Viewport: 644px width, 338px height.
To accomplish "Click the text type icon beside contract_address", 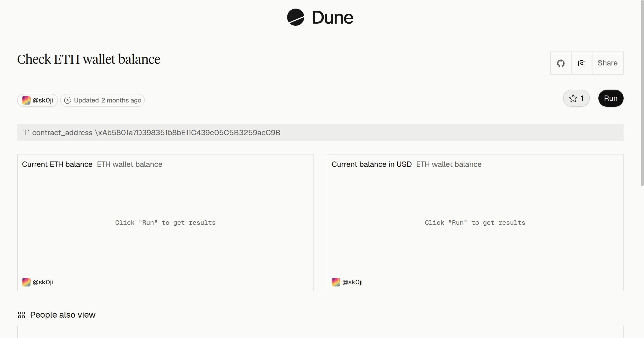I will pyautogui.click(x=26, y=133).
